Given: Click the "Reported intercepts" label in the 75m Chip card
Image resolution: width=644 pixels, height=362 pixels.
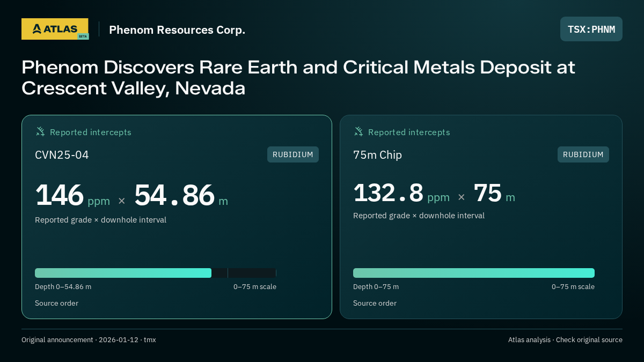Looking at the screenshot, I should (x=409, y=132).
